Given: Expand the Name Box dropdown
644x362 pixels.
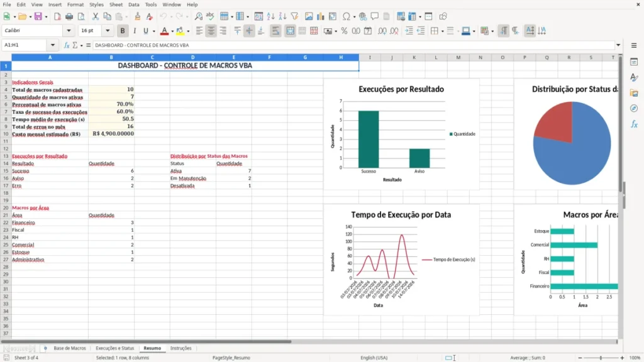Looking at the screenshot, I should tap(53, 45).
